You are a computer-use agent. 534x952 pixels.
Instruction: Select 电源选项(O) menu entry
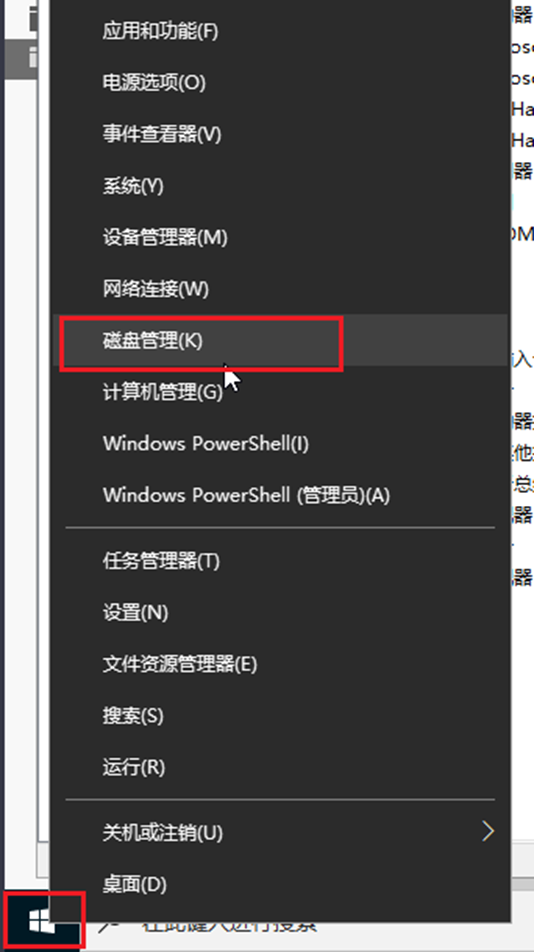pyautogui.click(x=280, y=83)
